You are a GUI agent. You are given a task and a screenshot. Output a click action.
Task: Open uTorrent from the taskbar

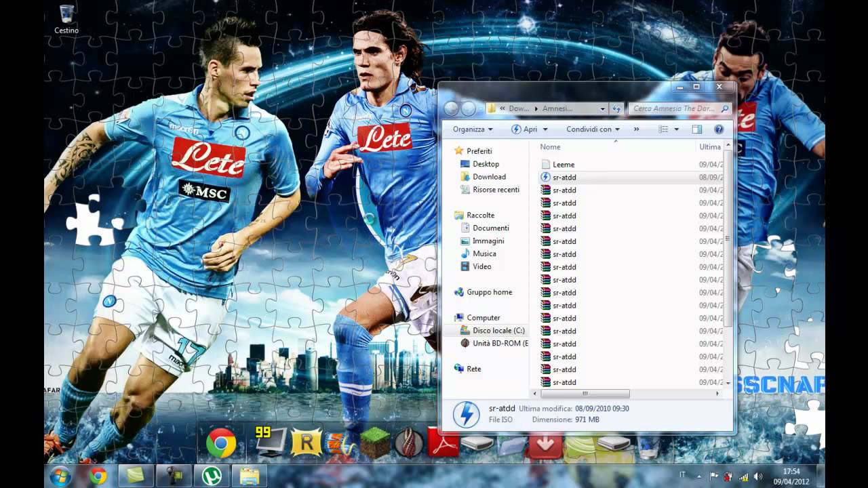212,476
